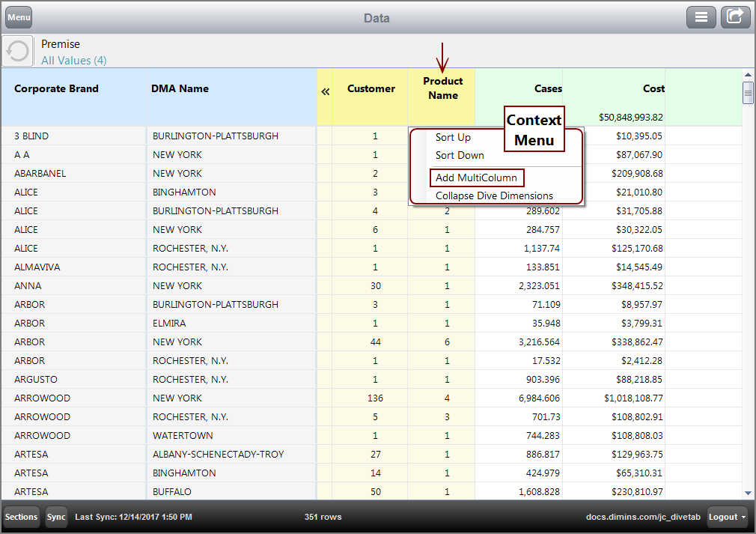Click the circular refresh reset icon
The height and width of the screenshot is (534, 756).
17,51
